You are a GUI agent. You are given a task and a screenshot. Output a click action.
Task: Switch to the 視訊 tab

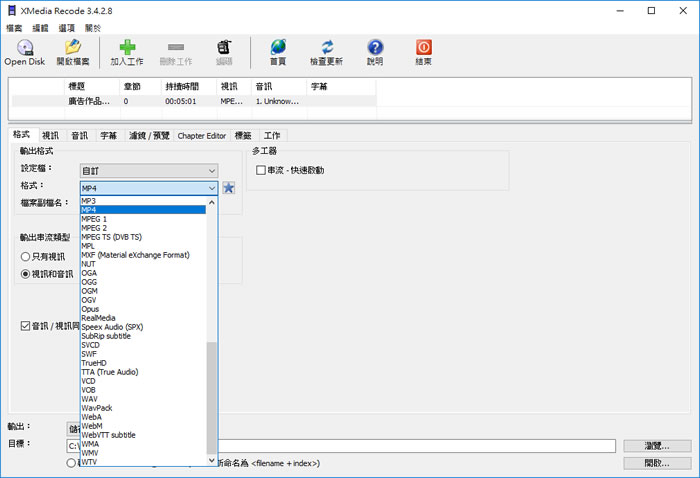click(50, 136)
